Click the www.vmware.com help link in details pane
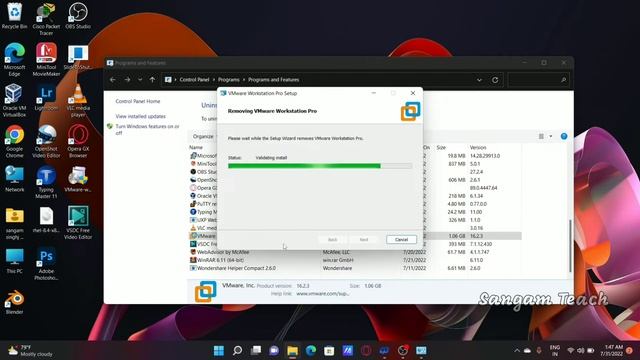Screen dimensions: 640x360 click(x=322, y=293)
